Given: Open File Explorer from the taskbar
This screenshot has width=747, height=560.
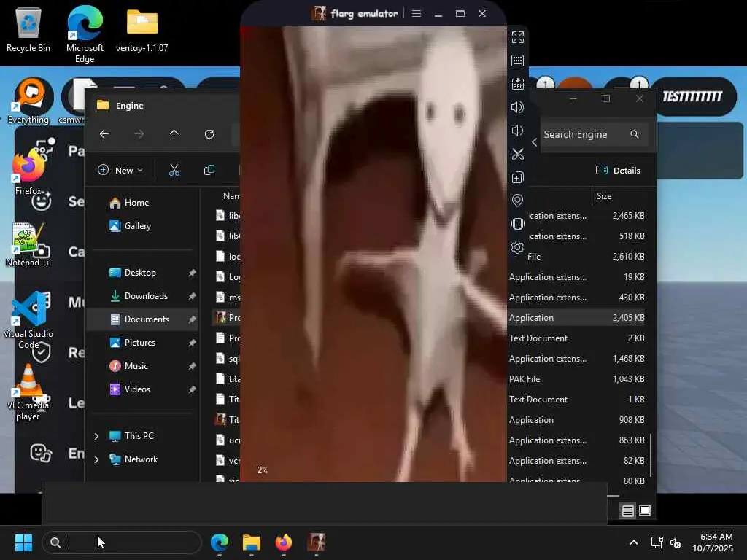Looking at the screenshot, I should 252,542.
